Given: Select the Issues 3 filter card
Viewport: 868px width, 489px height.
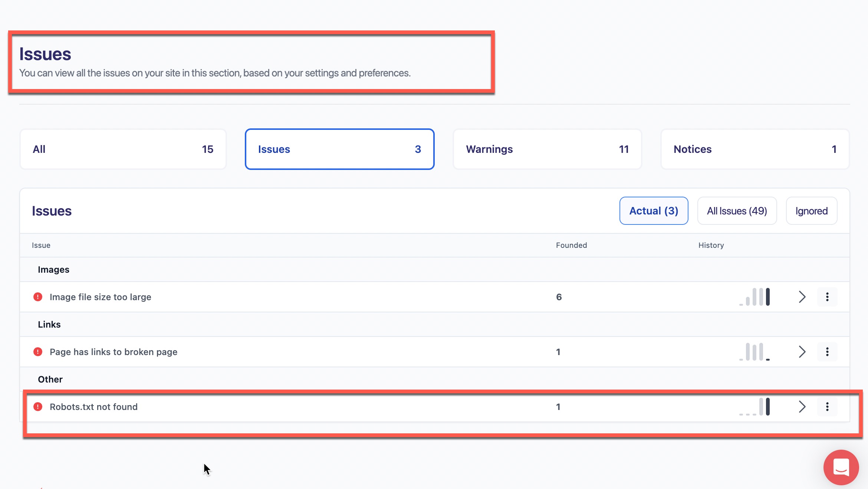Looking at the screenshot, I should tap(339, 149).
